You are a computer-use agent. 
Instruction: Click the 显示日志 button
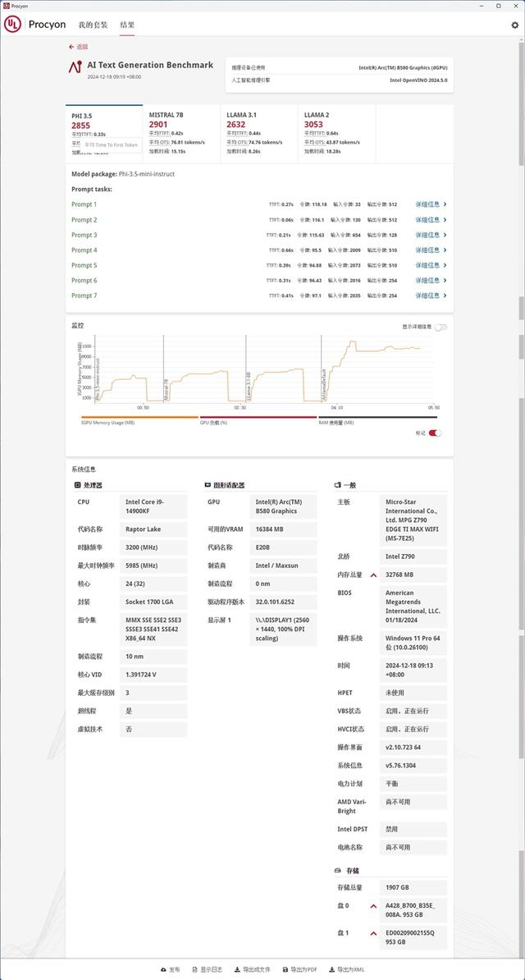pos(207,969)
